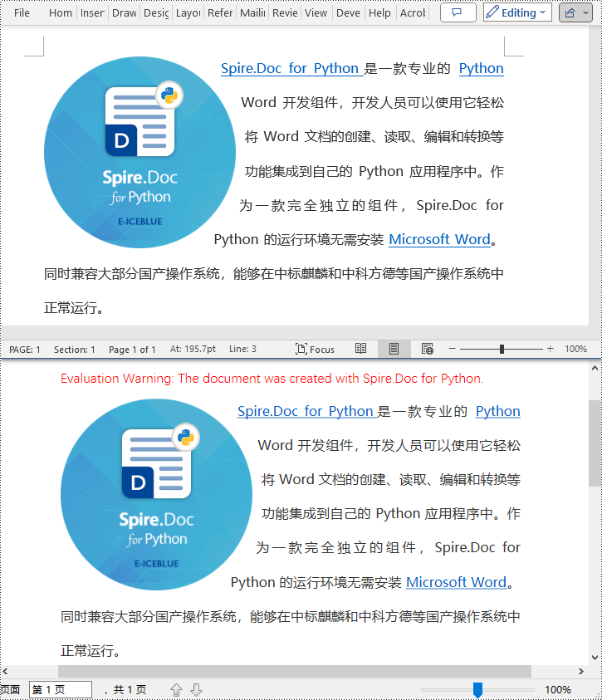This screenshot has height=700, width=602.
Task: Click the vertical scrollbar thumb
Action: pos(595,443)
